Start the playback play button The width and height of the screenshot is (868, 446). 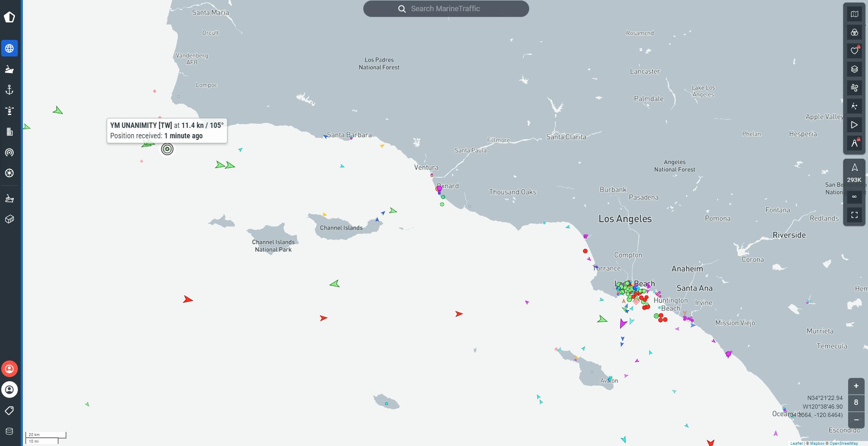[854, 125]
